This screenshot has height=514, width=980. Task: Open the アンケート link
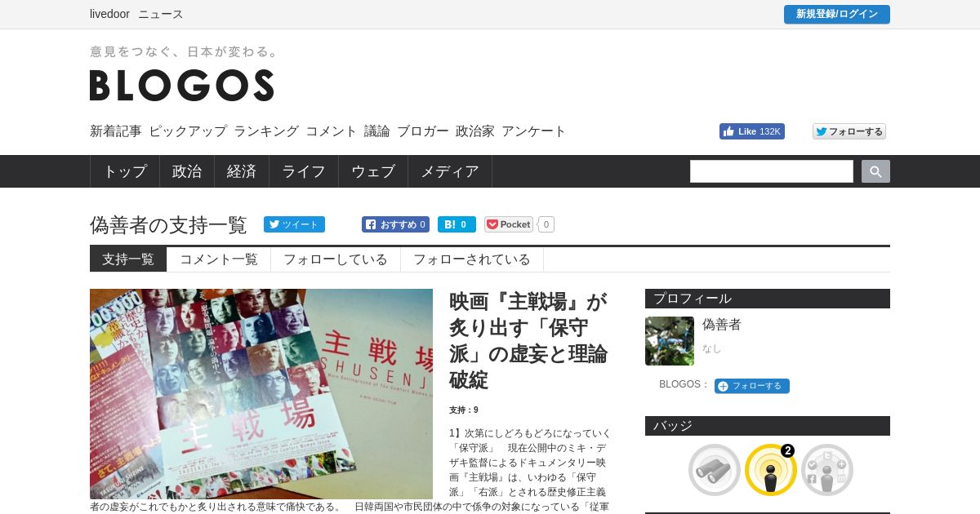(534, 131)
